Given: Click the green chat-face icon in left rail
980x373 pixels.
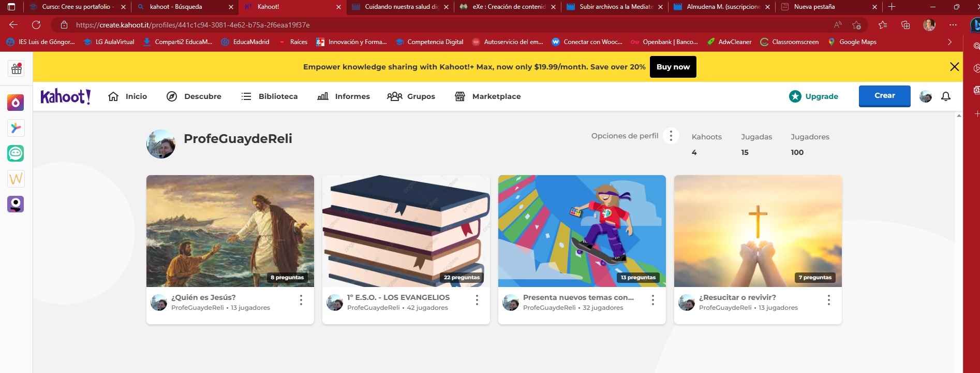Looking at the screenshot, I should (16, 153).
